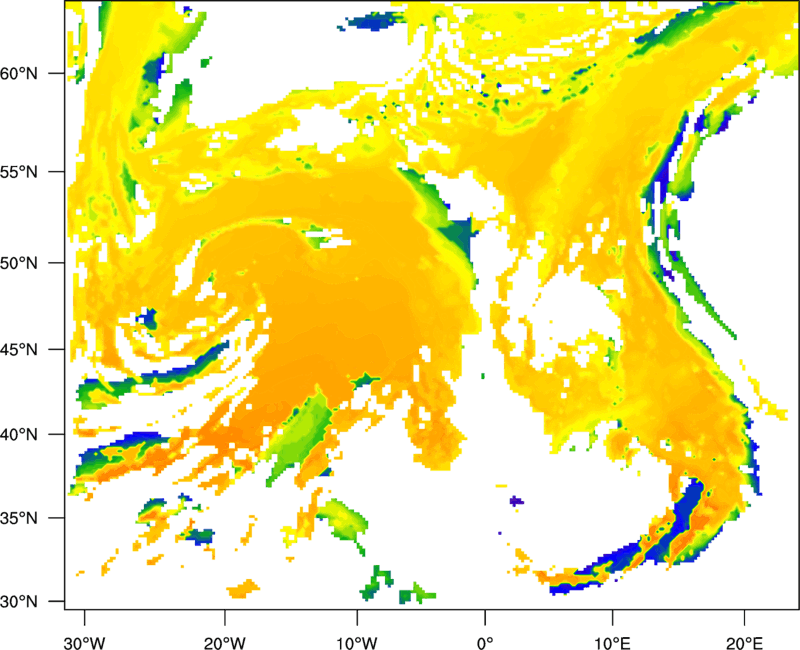Click the 20°W longitude label
The width and height of the screenshot is (800, 650).
point(225,643)
